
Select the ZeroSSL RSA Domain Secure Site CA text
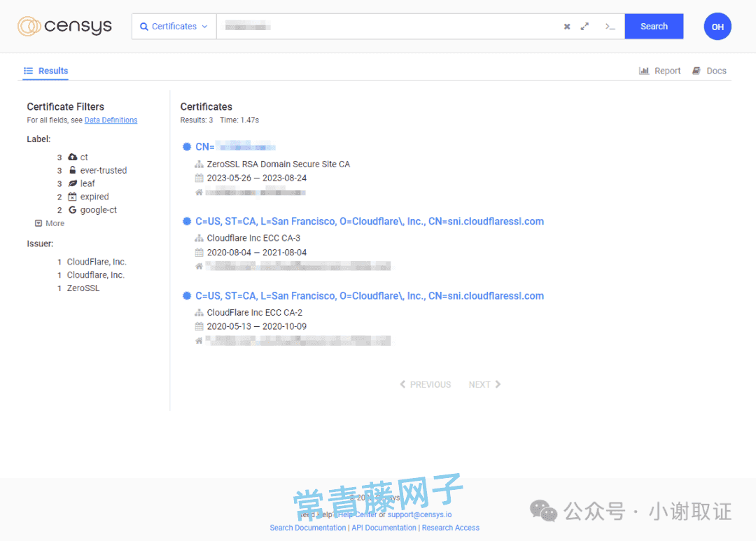click(278, 164)
